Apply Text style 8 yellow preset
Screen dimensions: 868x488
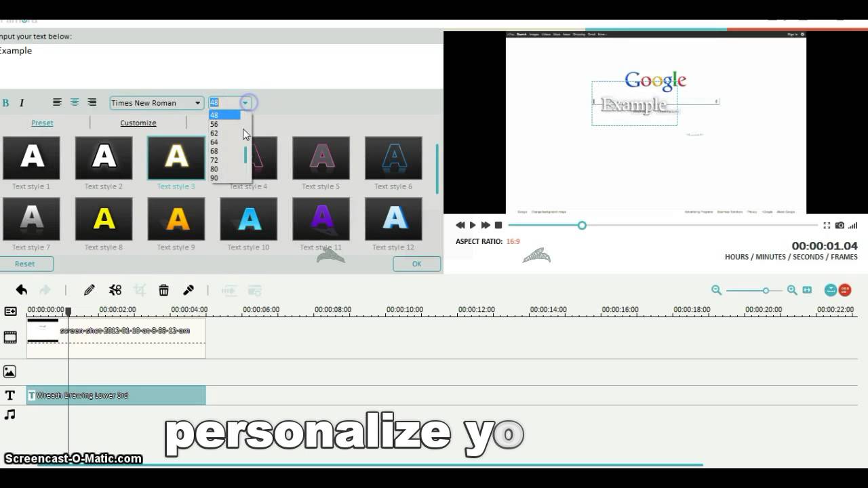pyautogui.click(x=104, y=219)
